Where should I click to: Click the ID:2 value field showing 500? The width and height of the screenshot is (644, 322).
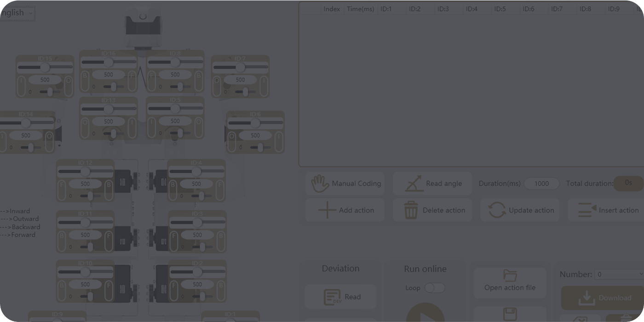click(x=197, y=284)
